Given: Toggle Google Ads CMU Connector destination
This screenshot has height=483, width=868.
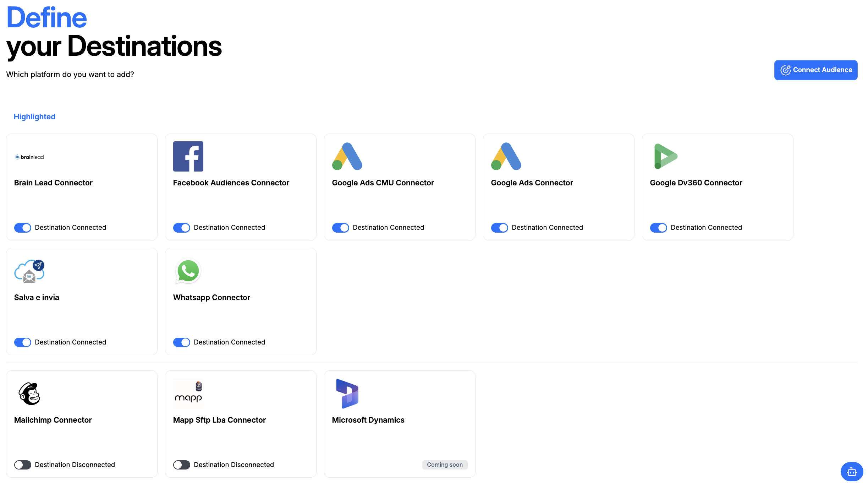Looking at the screenshot, I should 341,228.
